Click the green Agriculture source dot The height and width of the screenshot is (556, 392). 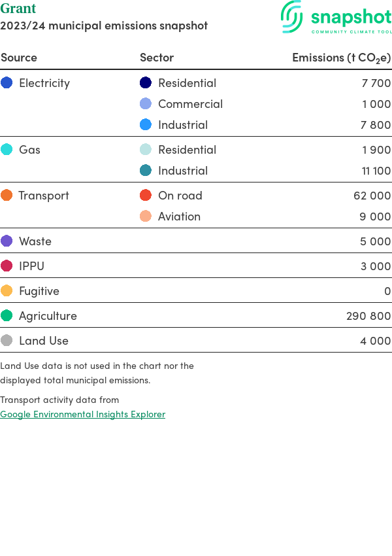[7, 316]
